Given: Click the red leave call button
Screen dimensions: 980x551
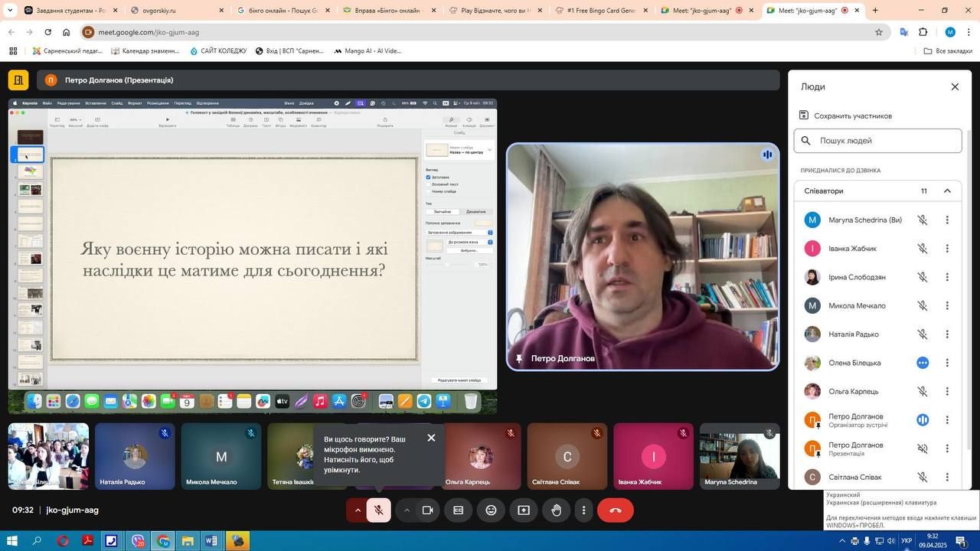Looking at the screenshot, I should (x=615, y=510).
